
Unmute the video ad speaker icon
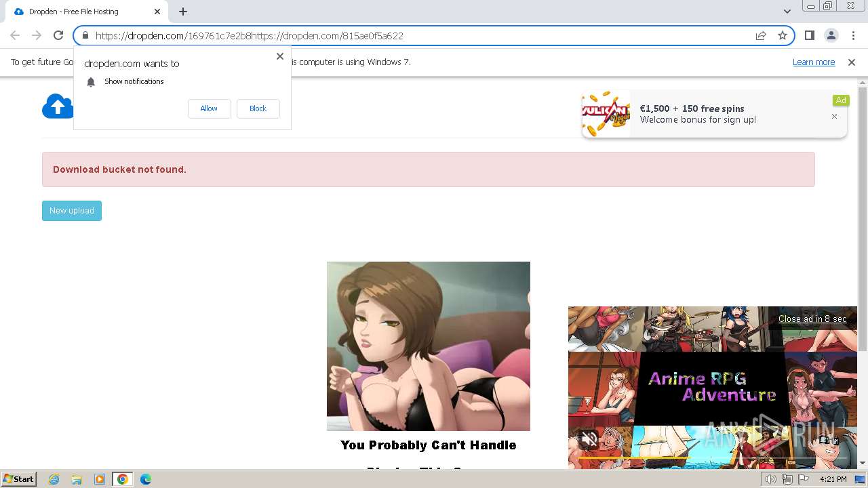[589, 439]
